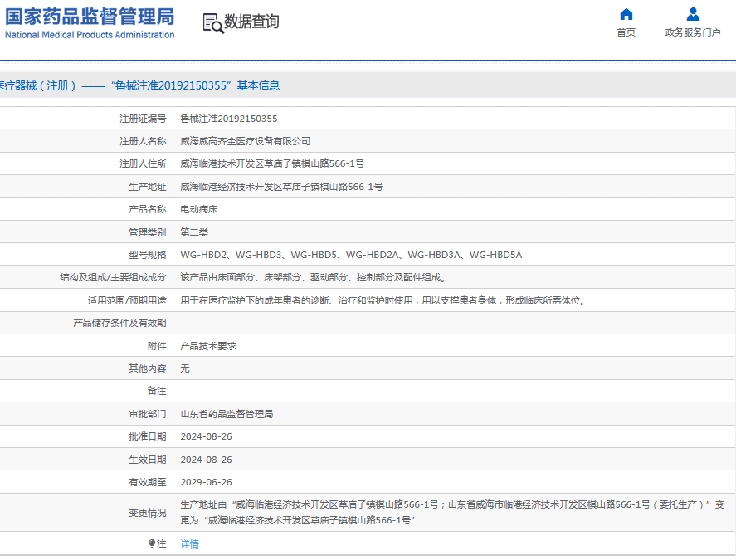Screen dimensions: 736x560
Task: Click the 注册人住所 label
Action: click(143, 163)
